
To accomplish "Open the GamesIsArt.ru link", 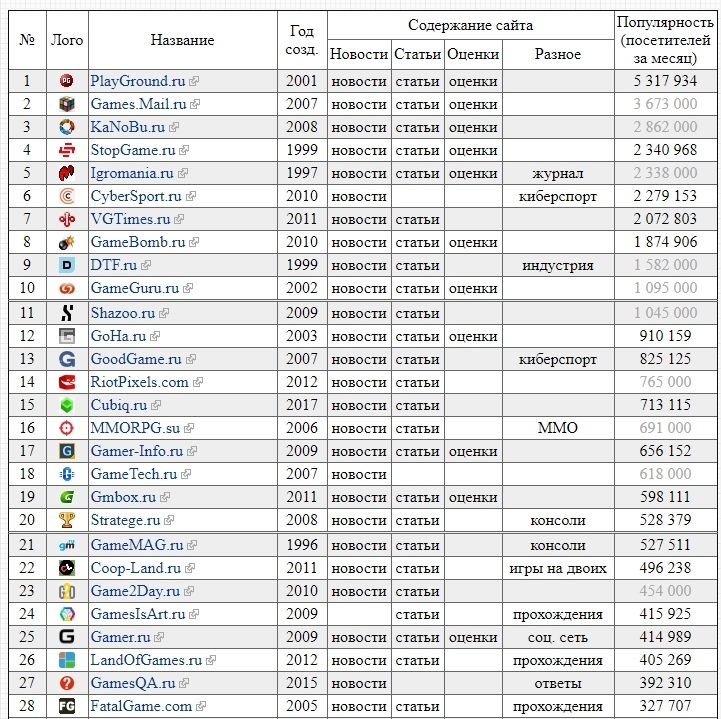I will [x=137, y=614].
